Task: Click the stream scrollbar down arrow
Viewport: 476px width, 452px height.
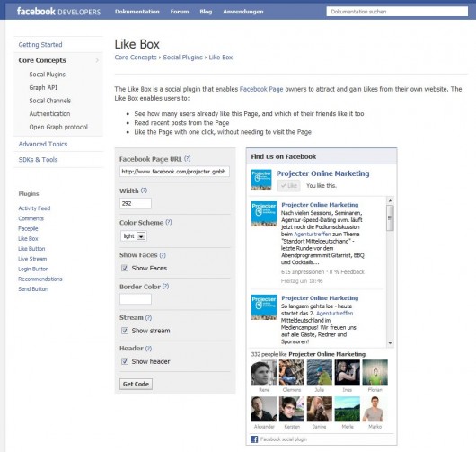Action: [x=390, y=343]
